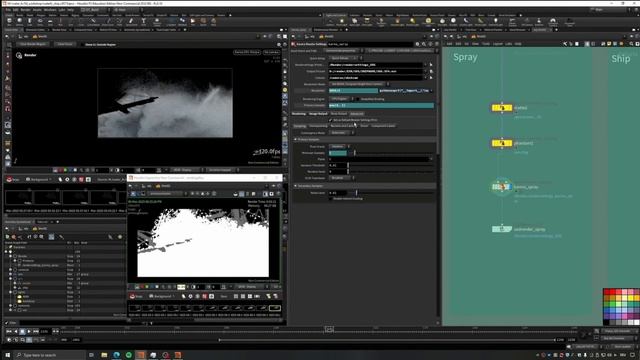Image resolution: width=640 pixels, height=360 pixels.
Task: Open Tools menu in network editor
Action: 486,44
